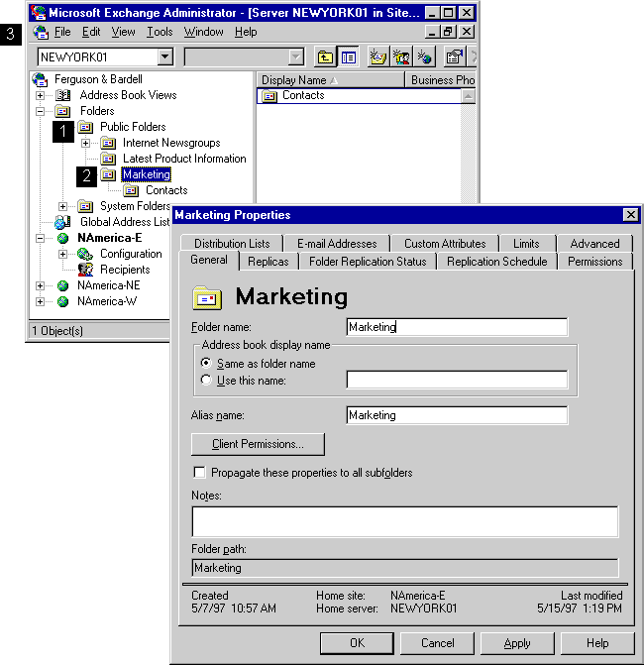Click the Folder name input field
The width and height of the screenshot is (644, 665).
point(457,327)
